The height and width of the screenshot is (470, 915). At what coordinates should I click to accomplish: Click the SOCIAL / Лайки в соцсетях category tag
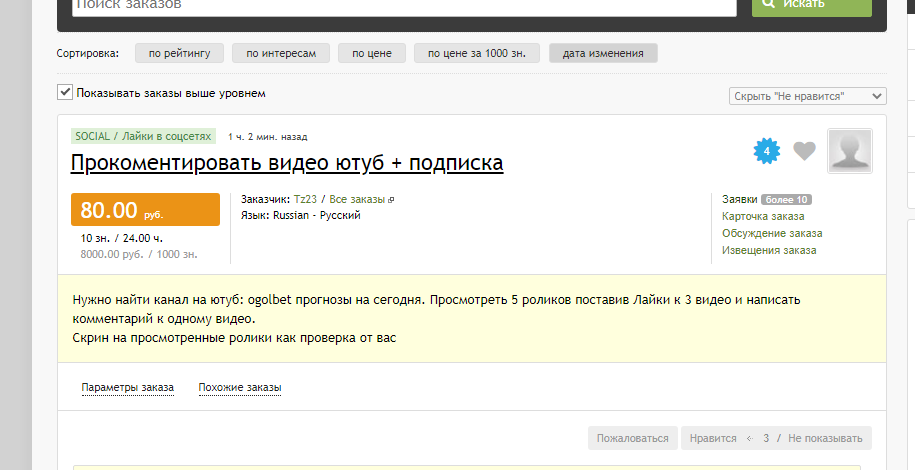coord(144,136)
